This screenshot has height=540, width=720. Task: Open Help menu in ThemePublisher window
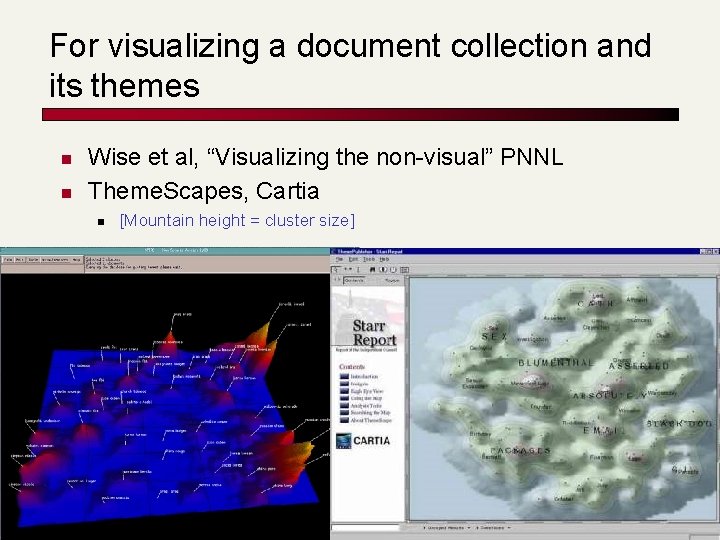click(384, 259)
